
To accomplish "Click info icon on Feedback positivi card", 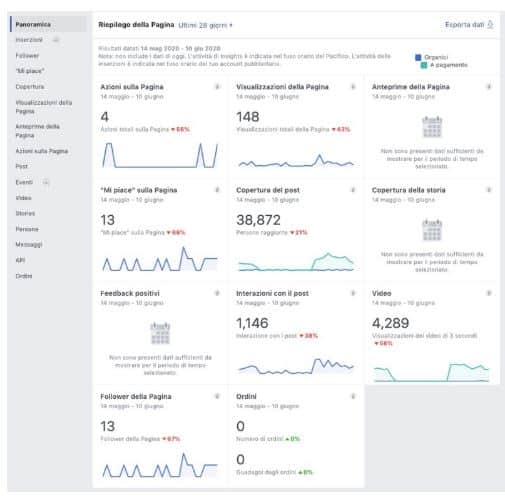I will click(217, 293).
